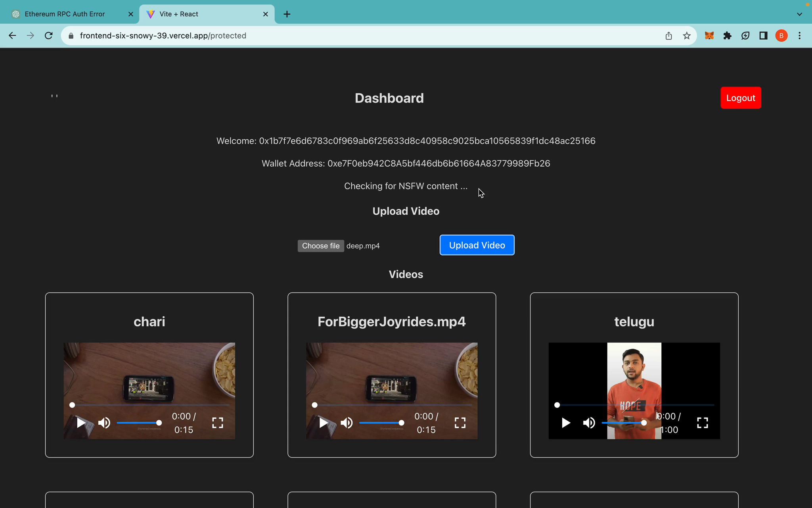This screenshot has height=508, width=812.
Task: Click the 'Upload Video' section heading
Action: pyautogui.click(x=406, y=211)
